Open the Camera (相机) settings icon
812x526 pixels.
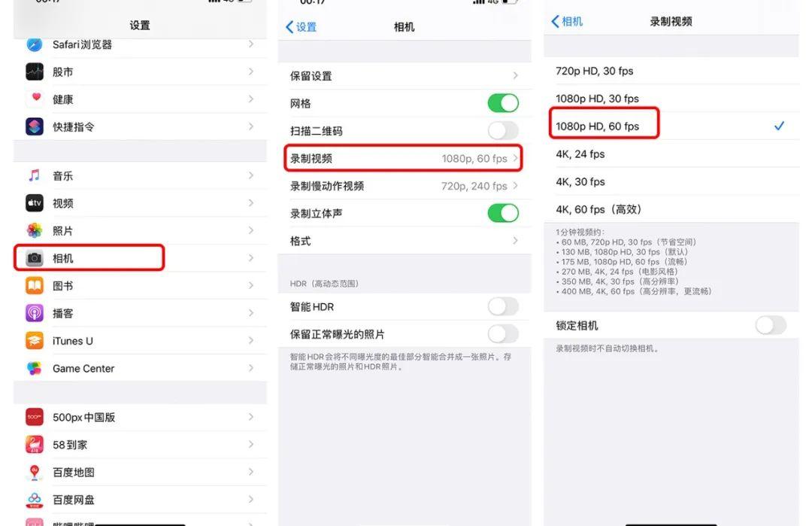(x=35, y=258)
